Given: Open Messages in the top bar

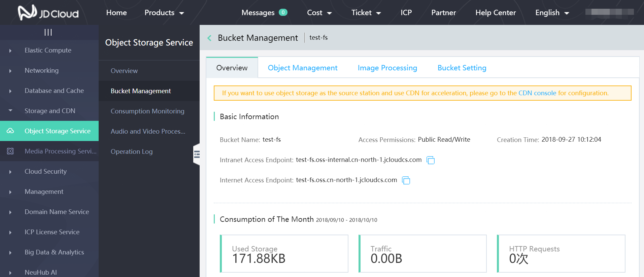Looking at the screenshot, I should 258,13.
